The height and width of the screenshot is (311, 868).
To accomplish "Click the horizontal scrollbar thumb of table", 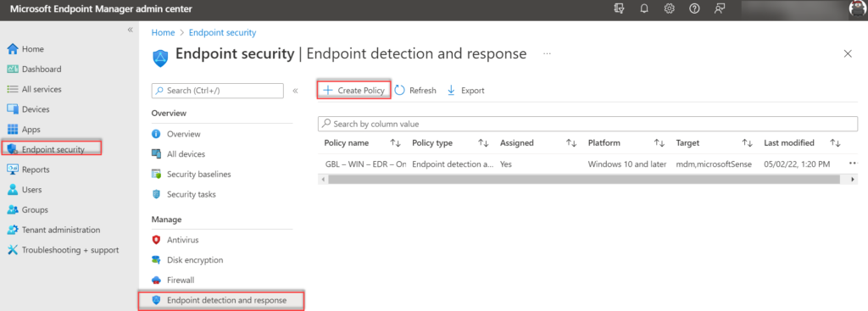I will click(x=583, y=180).
